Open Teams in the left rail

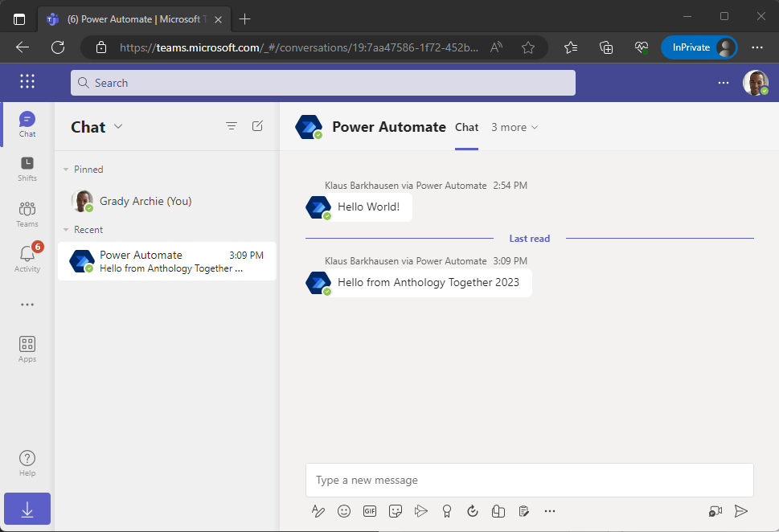click(x=27, y=215)
